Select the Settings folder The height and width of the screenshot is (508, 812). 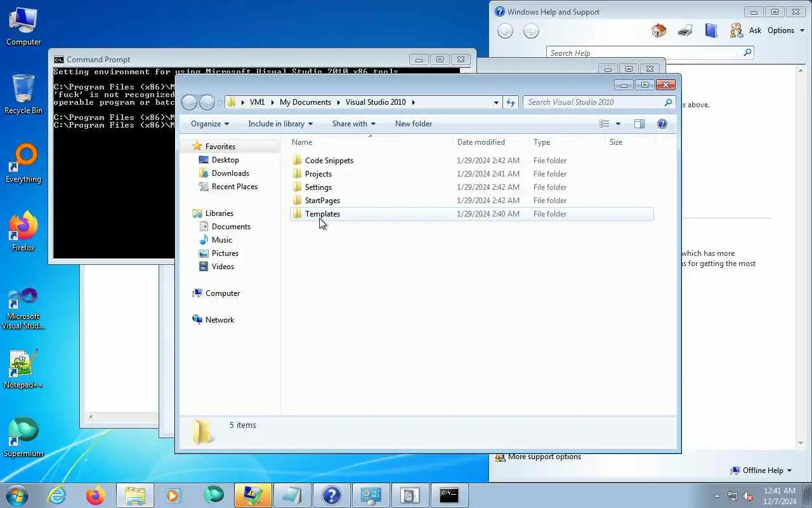[x=471, y=187]
